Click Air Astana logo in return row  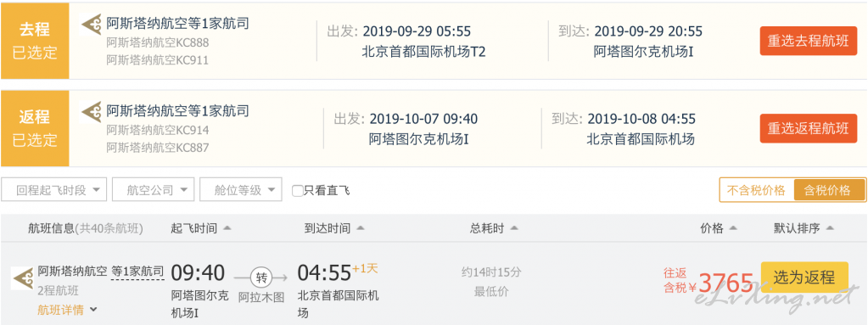91,112
